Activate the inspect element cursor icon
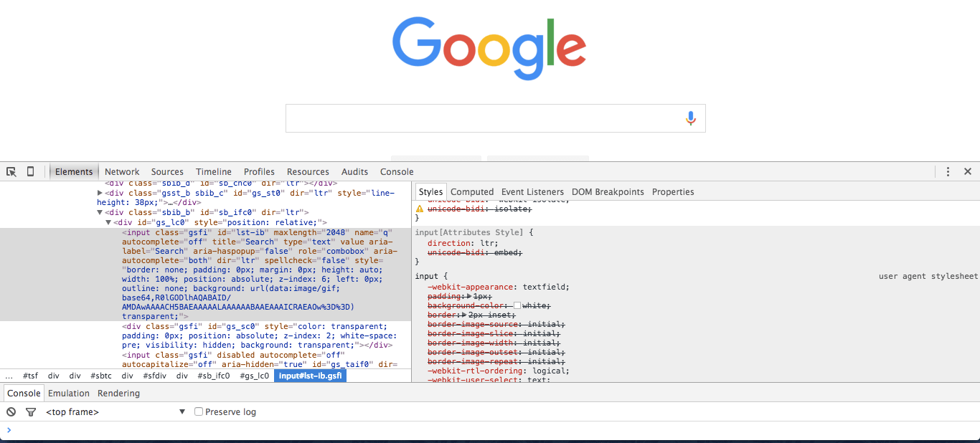The width and height of the screenshot is (980, 443). [11, 172]
